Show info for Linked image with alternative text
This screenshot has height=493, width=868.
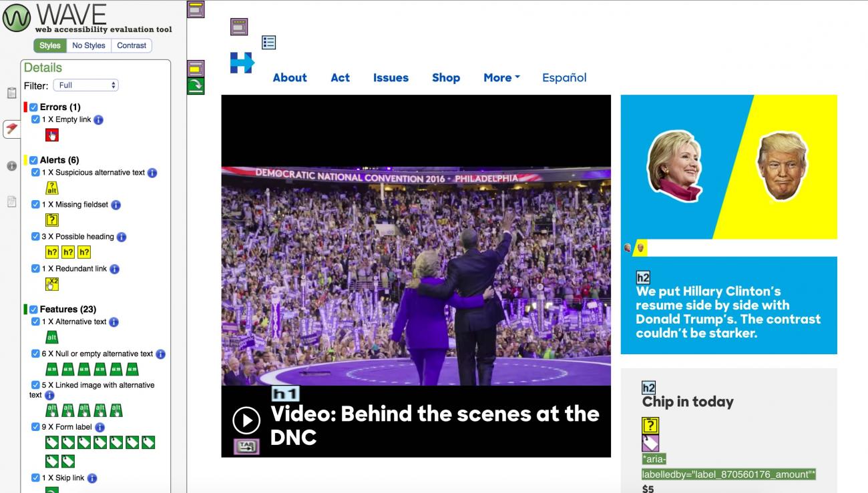tap(49, 396)
